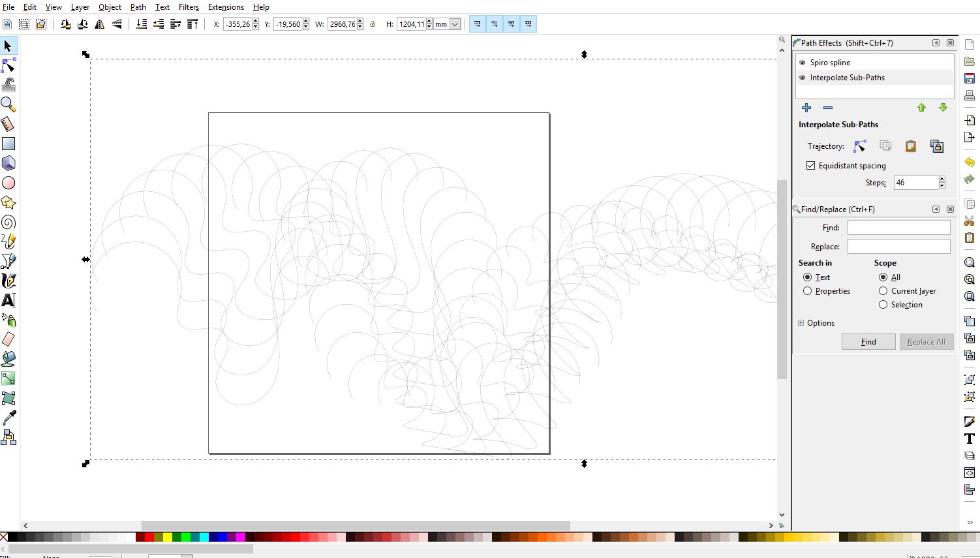980x558 pixels.
Task: Select the Zoom magnifier tool
Action: [8, 104]
